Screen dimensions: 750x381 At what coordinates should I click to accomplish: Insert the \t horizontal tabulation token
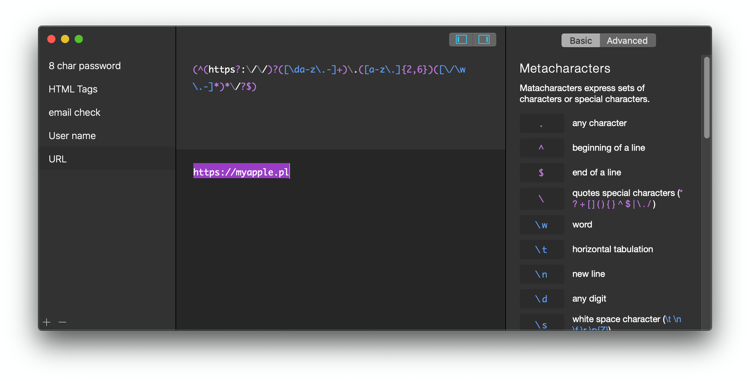[541, 250]
